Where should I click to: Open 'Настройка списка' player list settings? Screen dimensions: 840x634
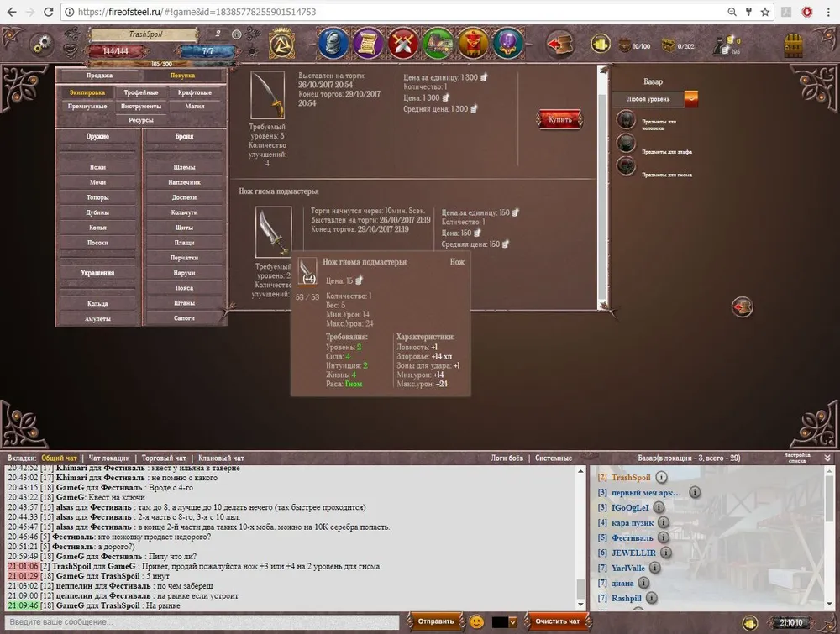797,458
